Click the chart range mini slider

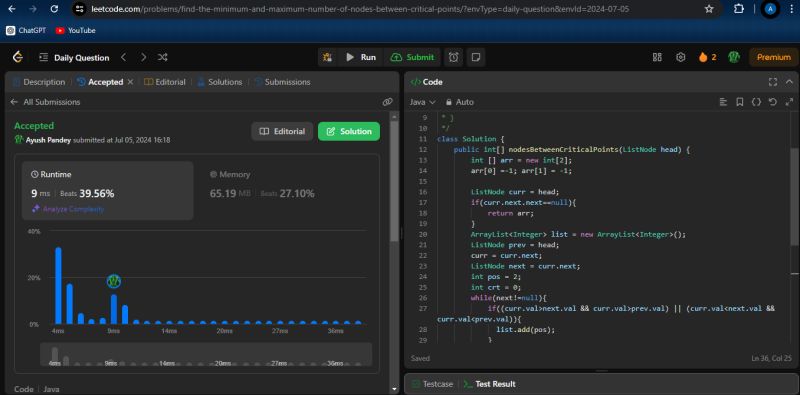(206, 354)
